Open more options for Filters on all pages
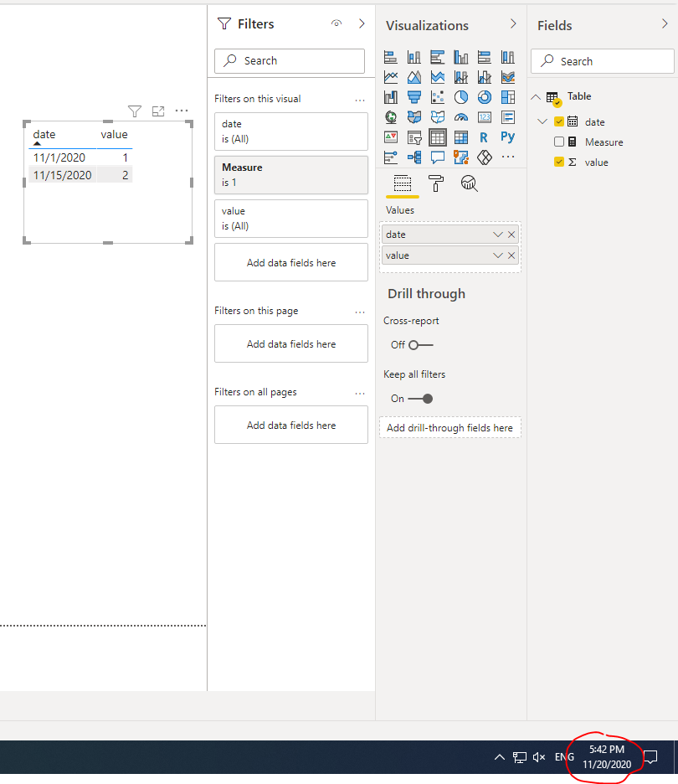This screenshot has height=784, width=678. [x=360, y=394]
